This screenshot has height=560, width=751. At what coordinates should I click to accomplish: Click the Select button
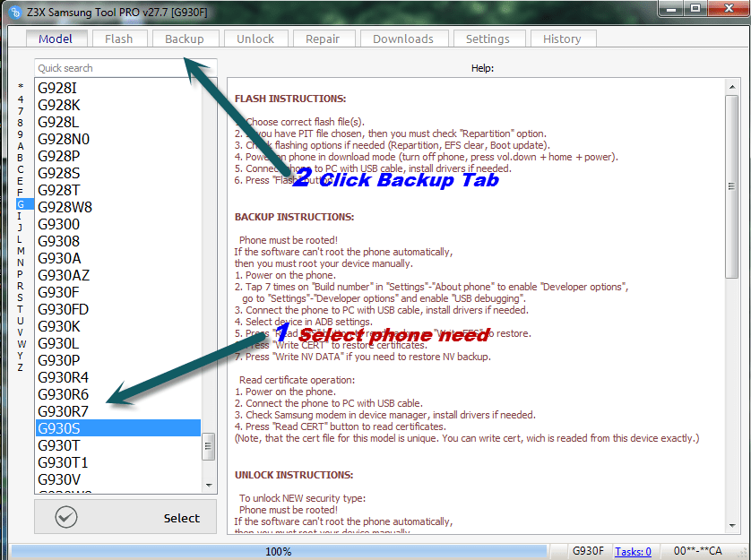[125, 517]
